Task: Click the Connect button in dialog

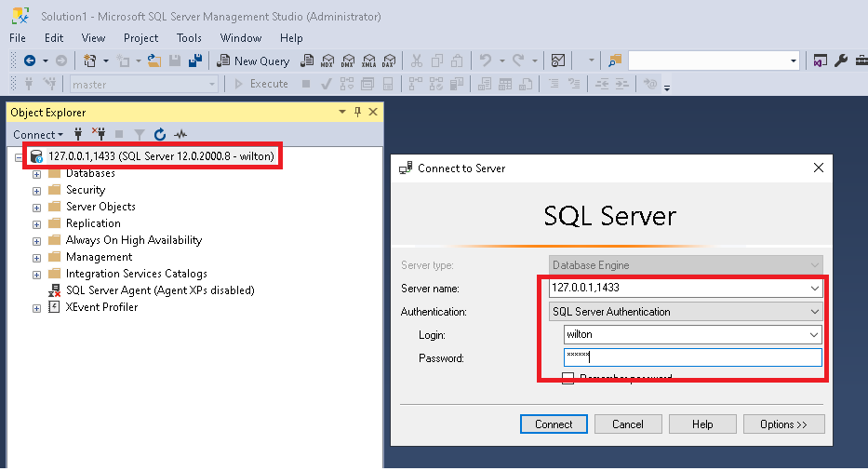Action: coord(554,424)
